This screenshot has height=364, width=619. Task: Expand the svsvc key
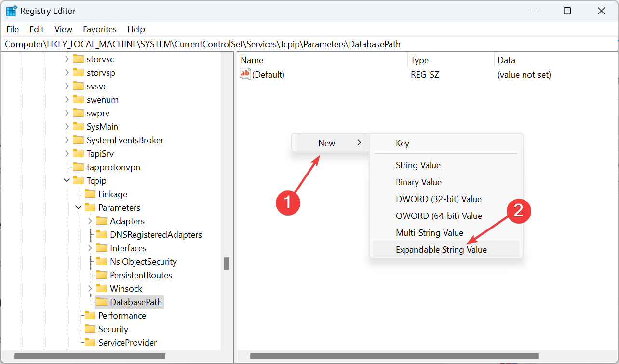pos(67,86)
